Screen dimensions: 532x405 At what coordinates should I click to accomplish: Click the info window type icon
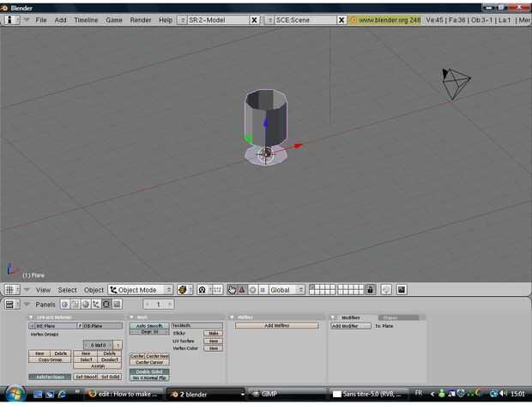[12, 20]
